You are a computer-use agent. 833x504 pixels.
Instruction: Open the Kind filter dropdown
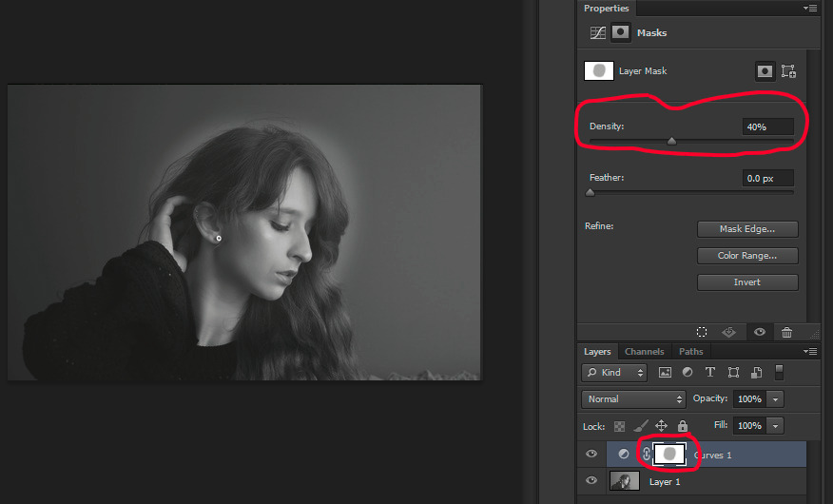[614, 372]
